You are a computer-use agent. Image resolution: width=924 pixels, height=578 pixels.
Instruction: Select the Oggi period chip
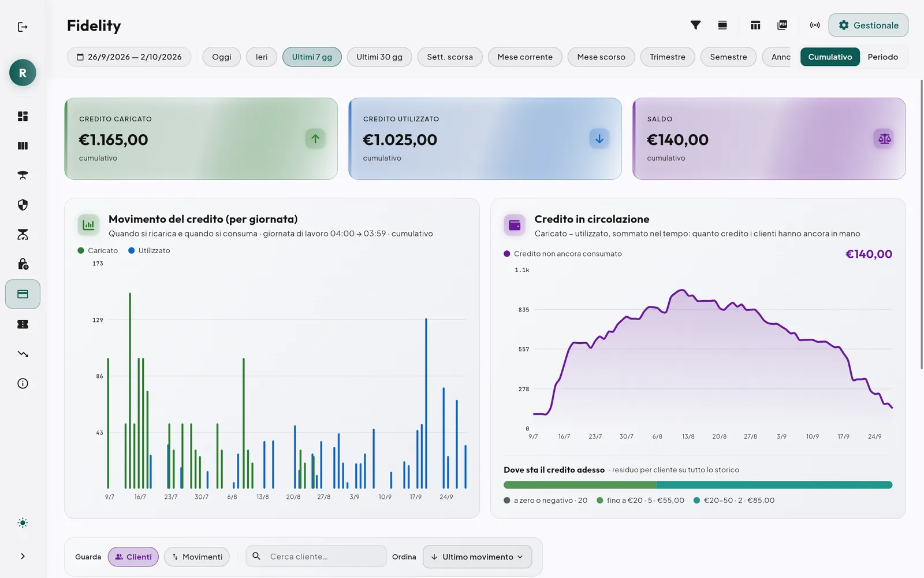pyautogui.click(x=222, y=57)
